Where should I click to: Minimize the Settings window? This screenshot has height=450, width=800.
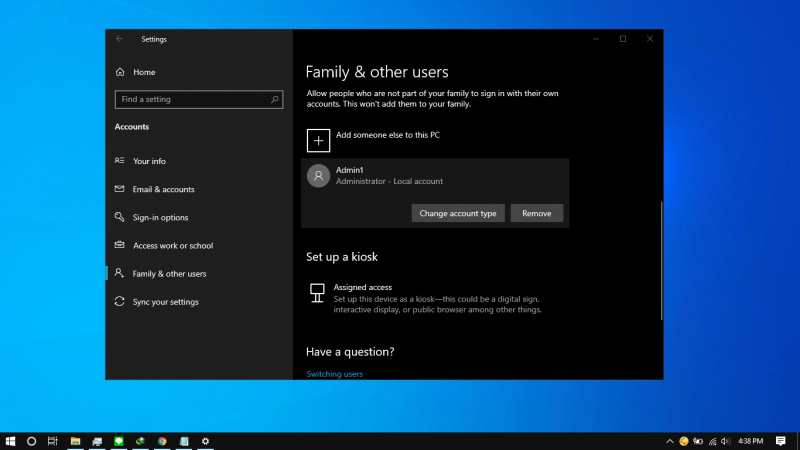pyautogui.click(x=596, y=39)
